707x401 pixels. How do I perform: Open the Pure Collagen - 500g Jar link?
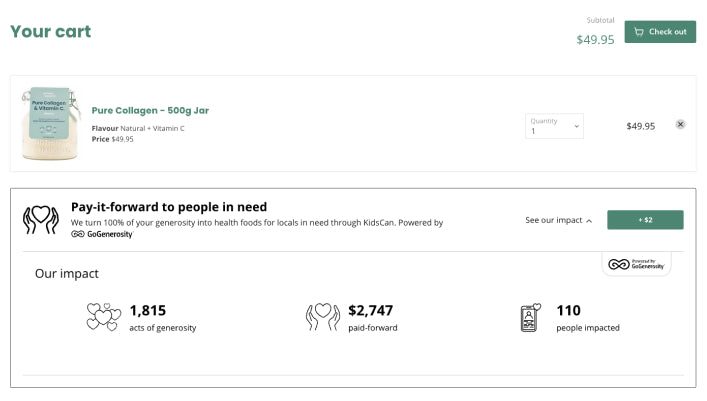click(x=150, y=110)
